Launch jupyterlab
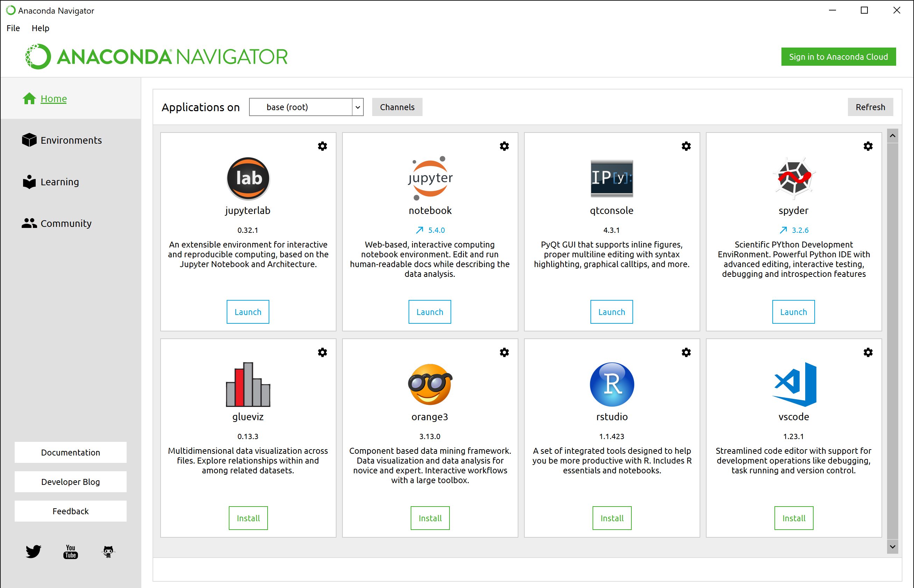This screenshot has height=588, width=914. (x=248, y=312)
